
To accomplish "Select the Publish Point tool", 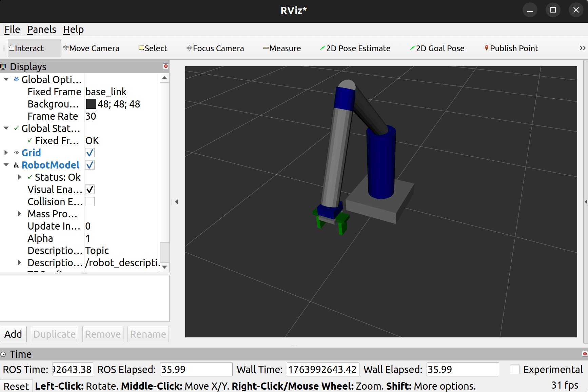I will click(x=511, y=48).
